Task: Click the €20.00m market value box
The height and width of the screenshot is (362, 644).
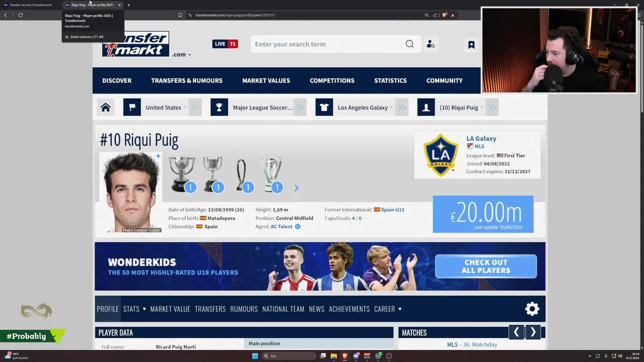Action: pyautogui.click(x=483, y=214)
